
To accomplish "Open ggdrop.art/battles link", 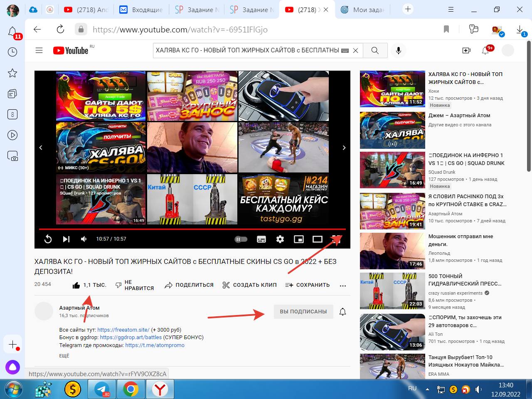I will pyautogui.click(x=131, y=337).
